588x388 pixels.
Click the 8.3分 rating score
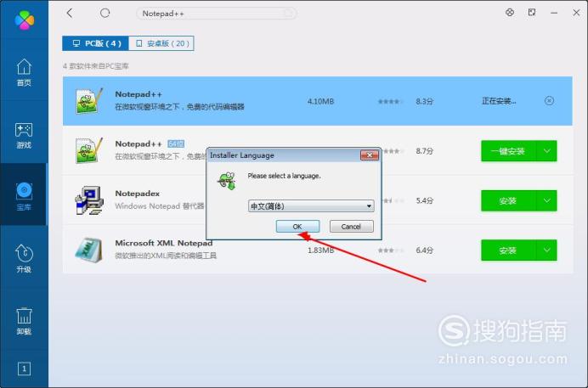coord(424,101)
